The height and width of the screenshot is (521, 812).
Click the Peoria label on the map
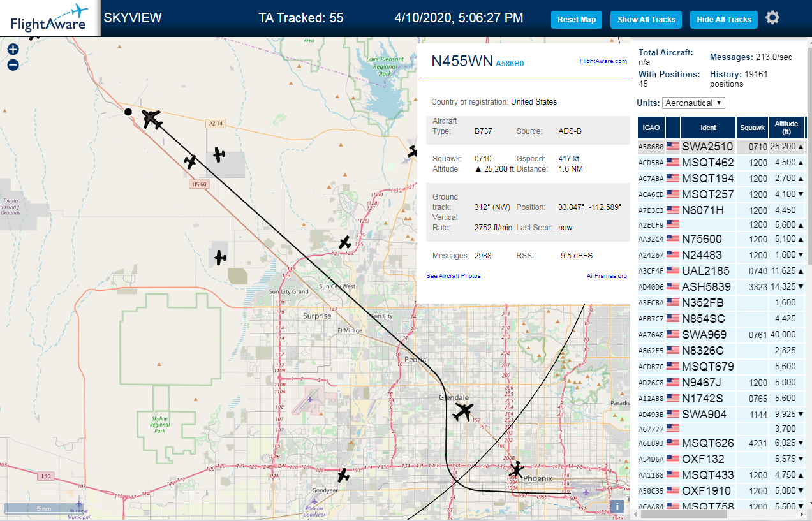pyautogui.click(x=415, y=360)
